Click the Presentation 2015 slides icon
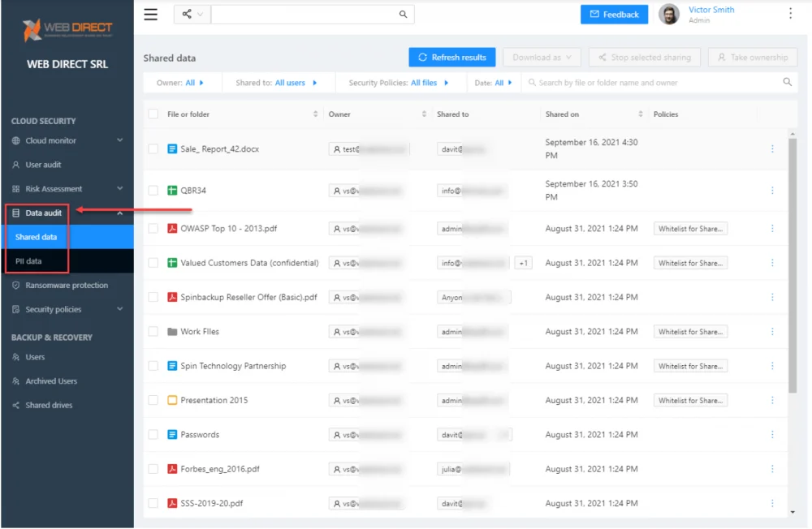 (172, 400)
